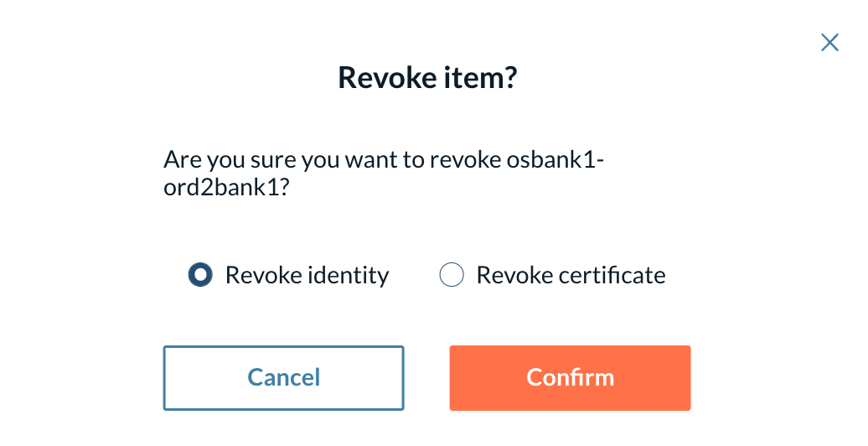The image size is (868, 446).
Task: Choose the filled circle beside Revoke identity
Action: [200, 274]
